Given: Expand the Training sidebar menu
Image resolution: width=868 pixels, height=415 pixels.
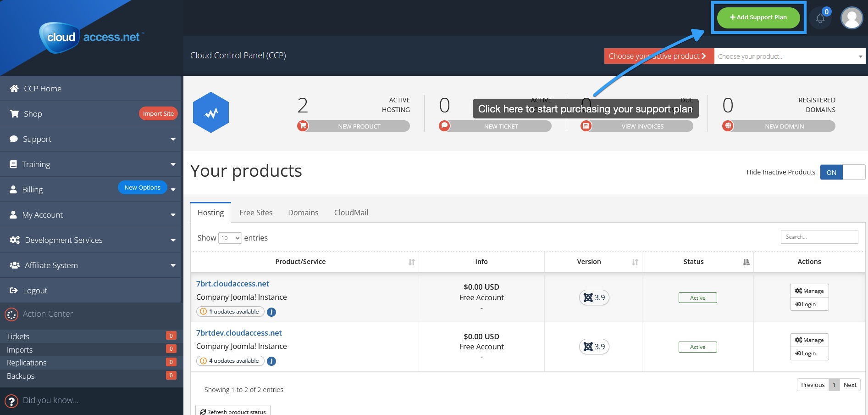Looking at the screenshot, I should tap(90, 164).
